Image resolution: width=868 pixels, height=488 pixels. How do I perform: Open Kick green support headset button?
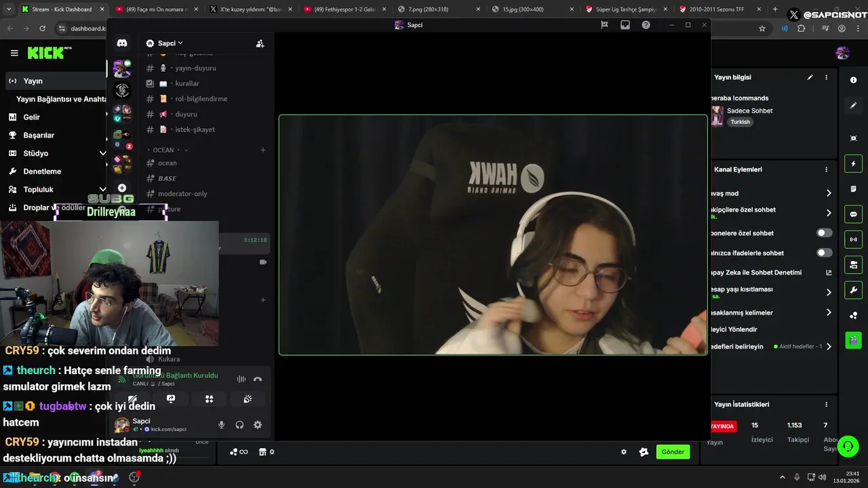[848, 446]
